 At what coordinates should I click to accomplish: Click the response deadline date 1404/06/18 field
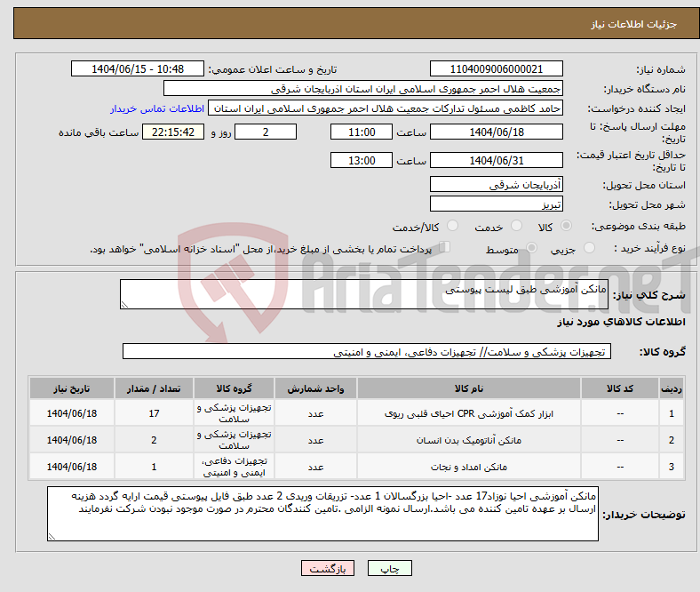pyautogui.click(x=496, y=132)
